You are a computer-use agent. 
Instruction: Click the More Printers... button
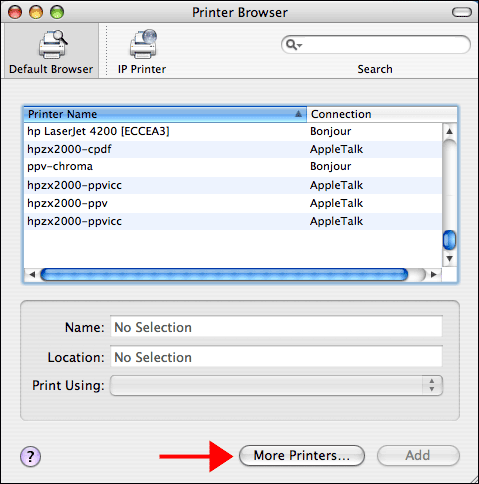coord(302,456)
